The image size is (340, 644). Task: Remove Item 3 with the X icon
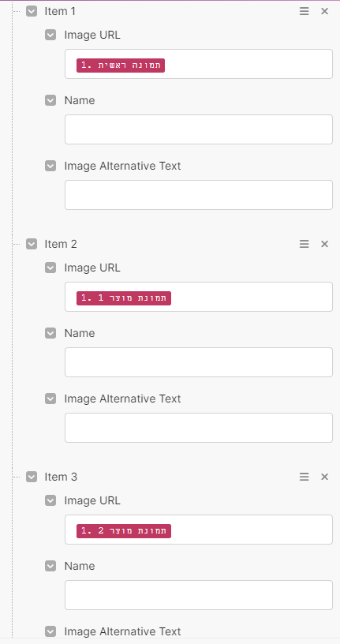[x=324, y=477]
